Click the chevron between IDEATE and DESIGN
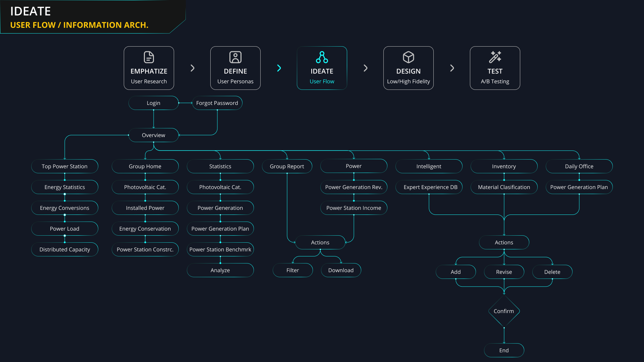Image resolution: width=644 pixels, height=362 pixels. coord(366,68)
